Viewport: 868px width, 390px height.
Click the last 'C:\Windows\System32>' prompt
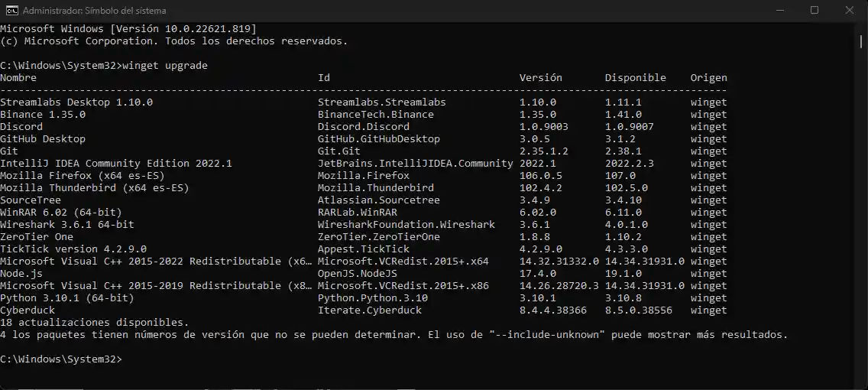click(x=61, y=359)
